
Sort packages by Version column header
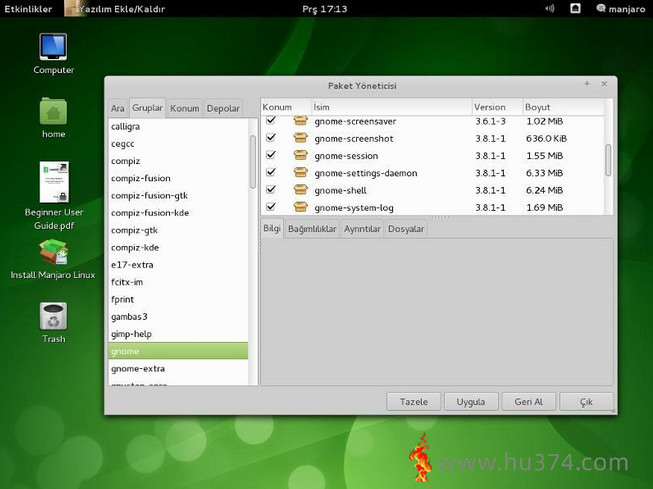[497, 107]
